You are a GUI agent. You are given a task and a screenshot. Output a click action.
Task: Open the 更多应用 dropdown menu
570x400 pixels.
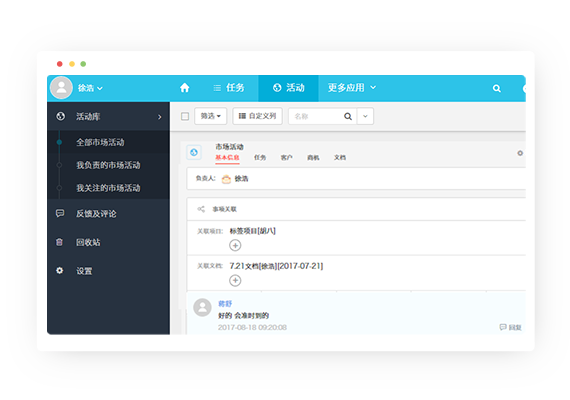pos(352,88)
